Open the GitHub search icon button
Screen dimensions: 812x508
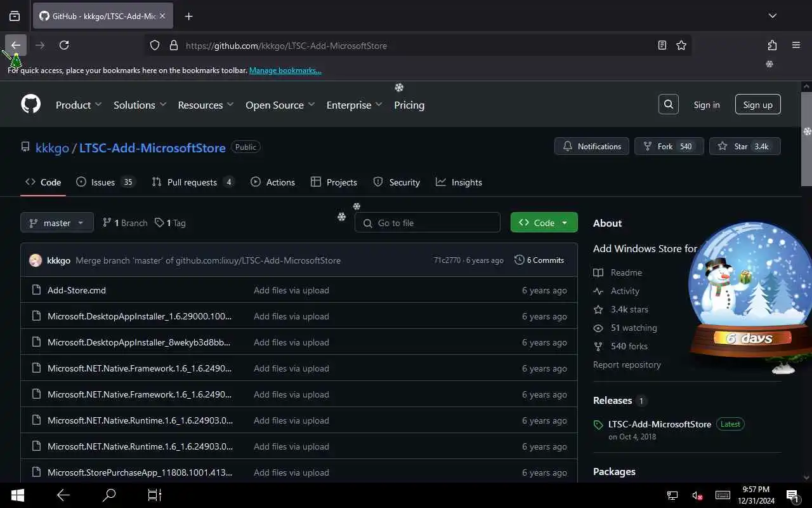coord(669,104)
